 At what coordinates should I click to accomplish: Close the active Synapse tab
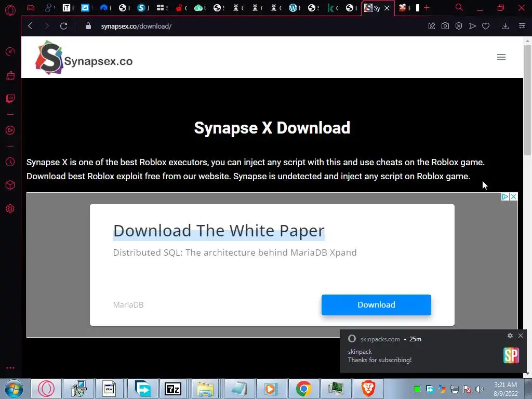tap(387, 8)
